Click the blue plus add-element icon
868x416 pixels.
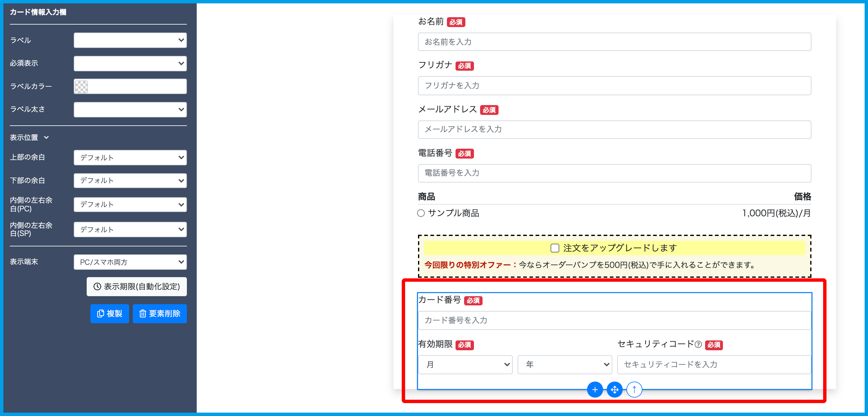[595, 390]
